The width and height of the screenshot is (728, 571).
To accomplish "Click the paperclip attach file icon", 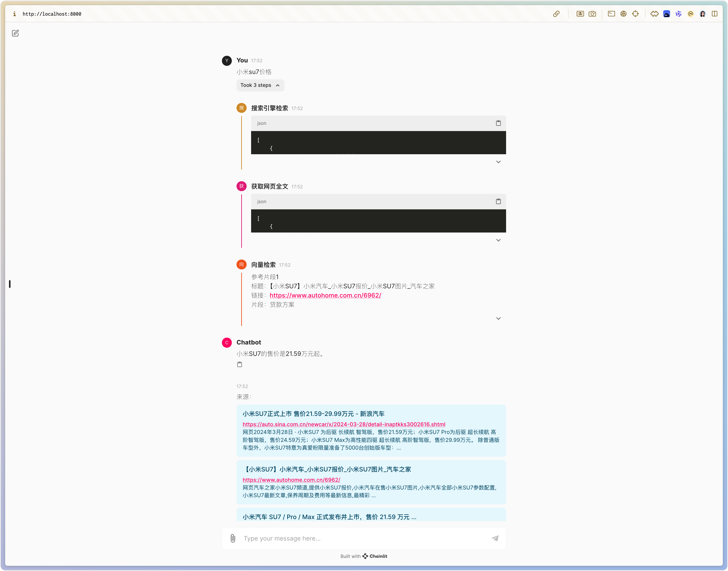I will (233, 538).
